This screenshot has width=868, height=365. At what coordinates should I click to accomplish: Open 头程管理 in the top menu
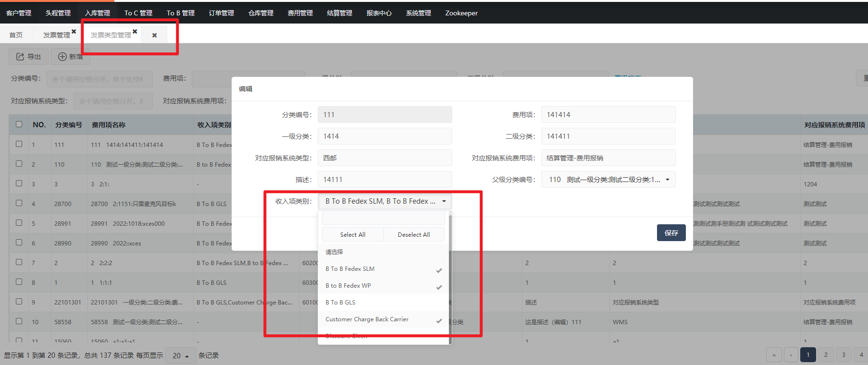(x=58, y=13)
